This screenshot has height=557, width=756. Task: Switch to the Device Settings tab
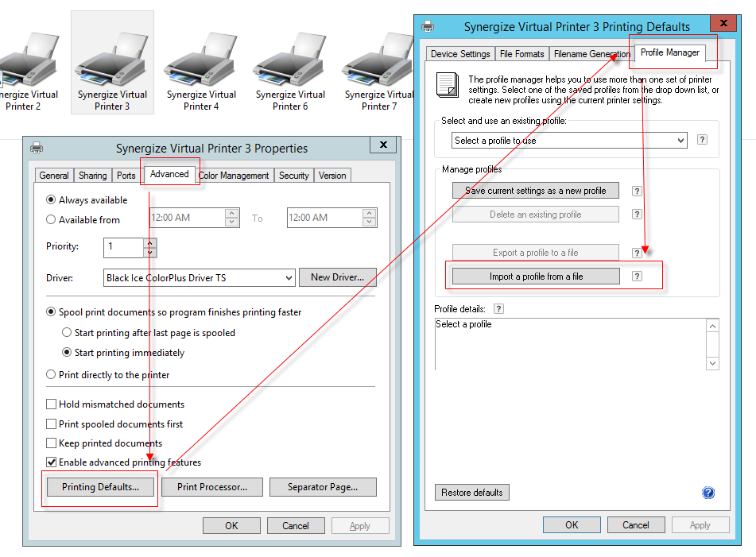pyautogui.click(x=460, y=54)
